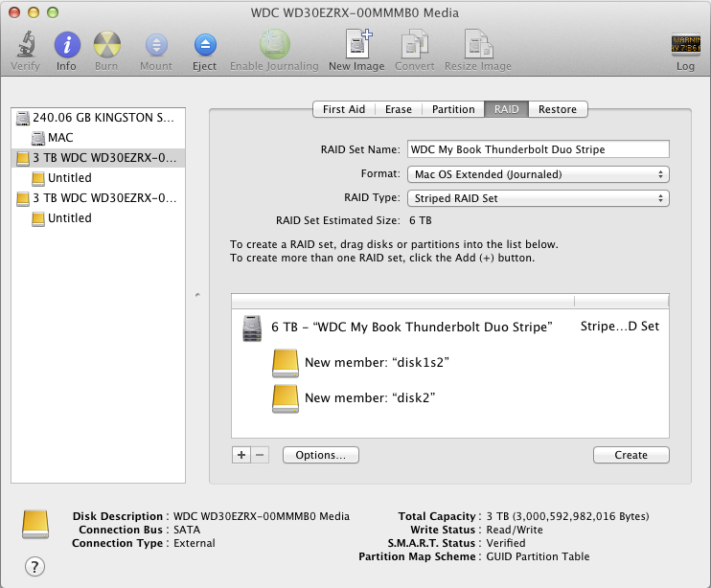Click the Connection Type External value

[x=195, y=543]
